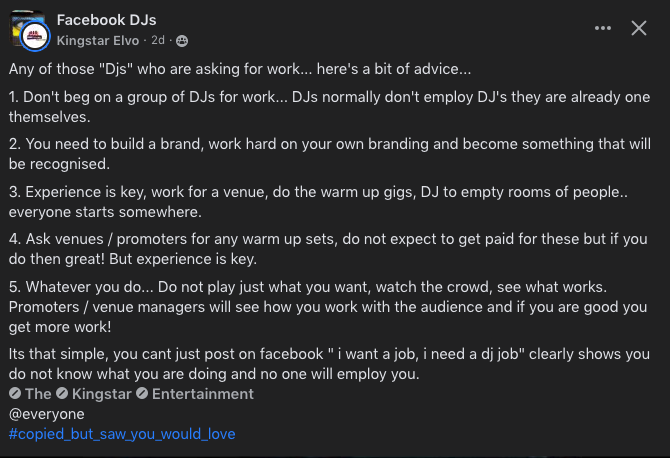Click the @everyone mention

tap(47, 414)
